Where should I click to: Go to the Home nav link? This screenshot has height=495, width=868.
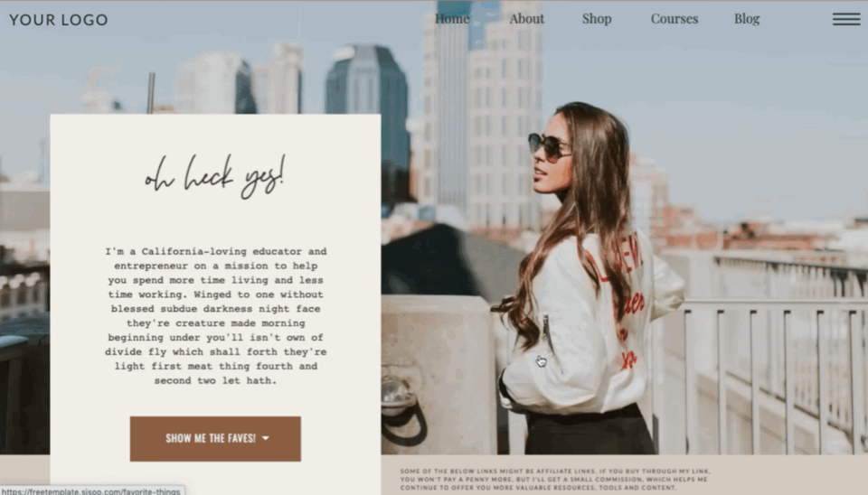click(452, 19)
